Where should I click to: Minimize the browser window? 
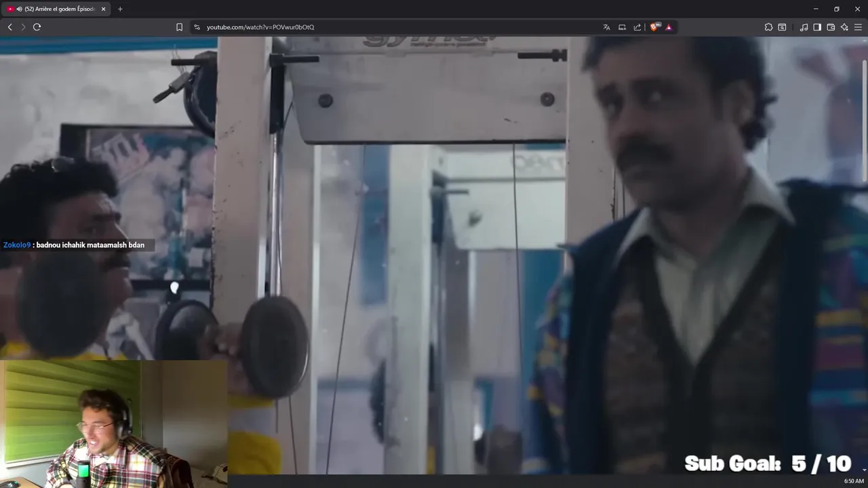(x=816, y=9)
